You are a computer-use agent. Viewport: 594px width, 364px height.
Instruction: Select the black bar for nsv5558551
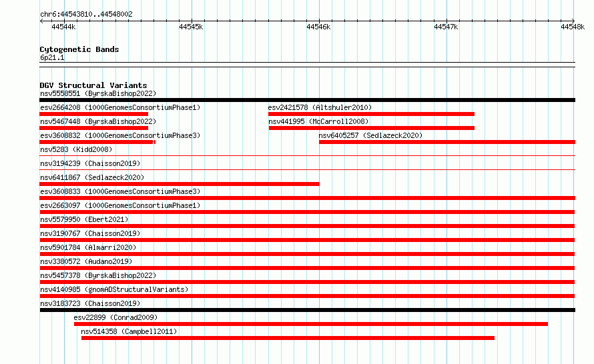(307, 100)
